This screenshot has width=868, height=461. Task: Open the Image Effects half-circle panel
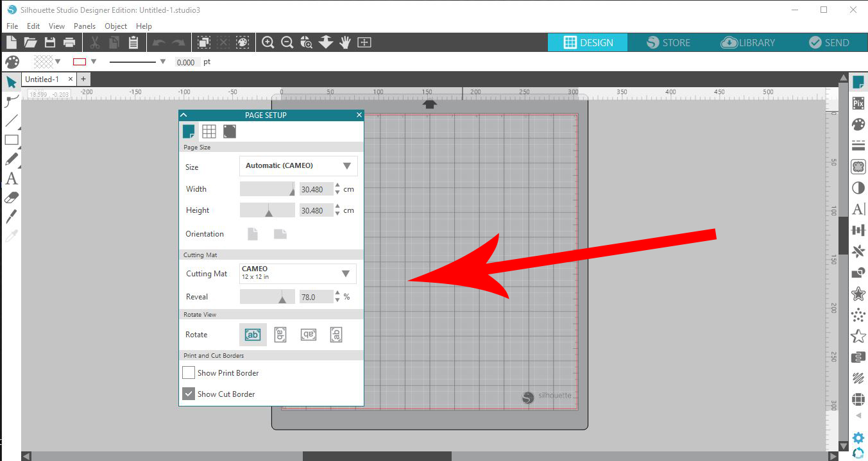[858, 188]
